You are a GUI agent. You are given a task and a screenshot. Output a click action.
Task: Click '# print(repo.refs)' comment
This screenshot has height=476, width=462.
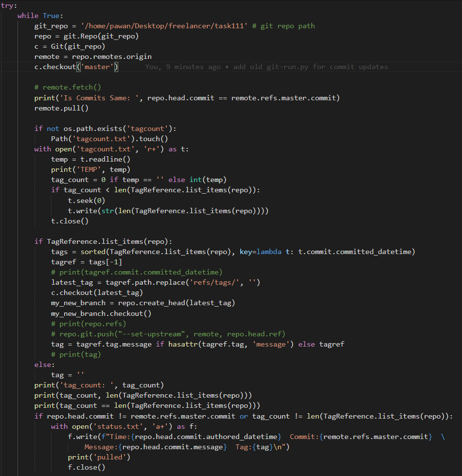click(89, 324)
